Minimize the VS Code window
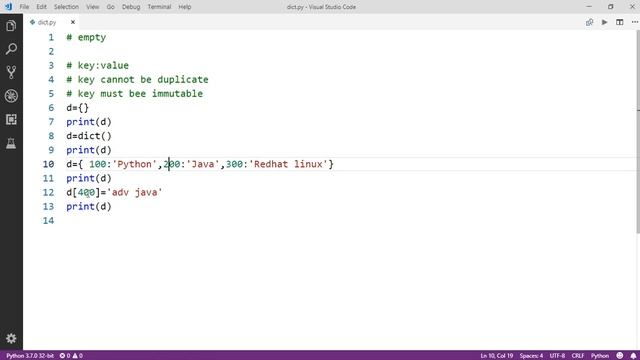 (589, 7)
